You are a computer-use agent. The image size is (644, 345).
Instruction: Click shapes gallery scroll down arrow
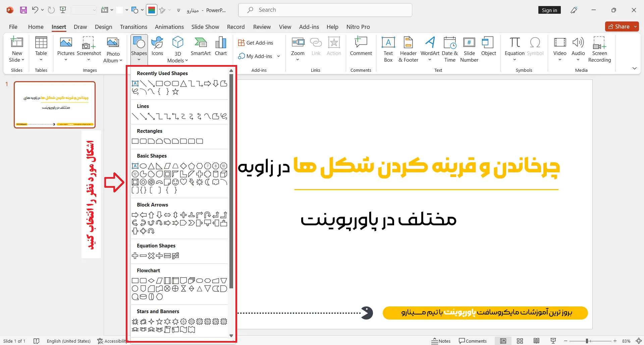point(231,336)
